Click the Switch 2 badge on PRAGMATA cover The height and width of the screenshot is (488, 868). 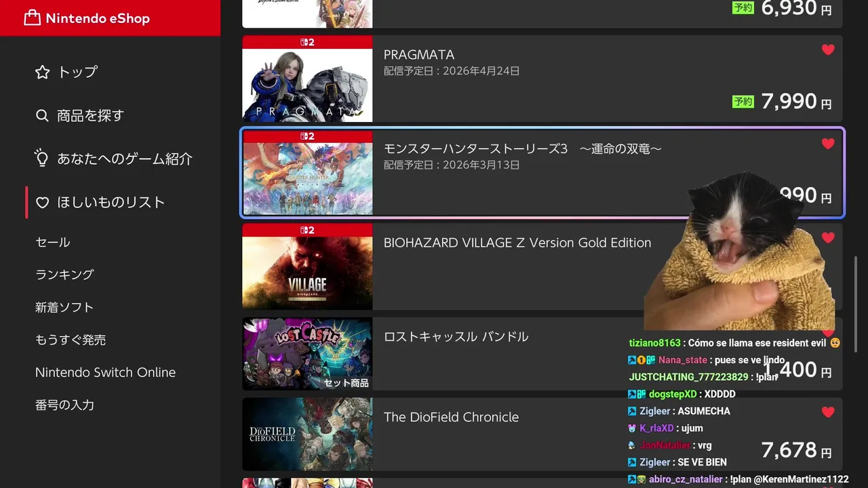coord(307,42)
